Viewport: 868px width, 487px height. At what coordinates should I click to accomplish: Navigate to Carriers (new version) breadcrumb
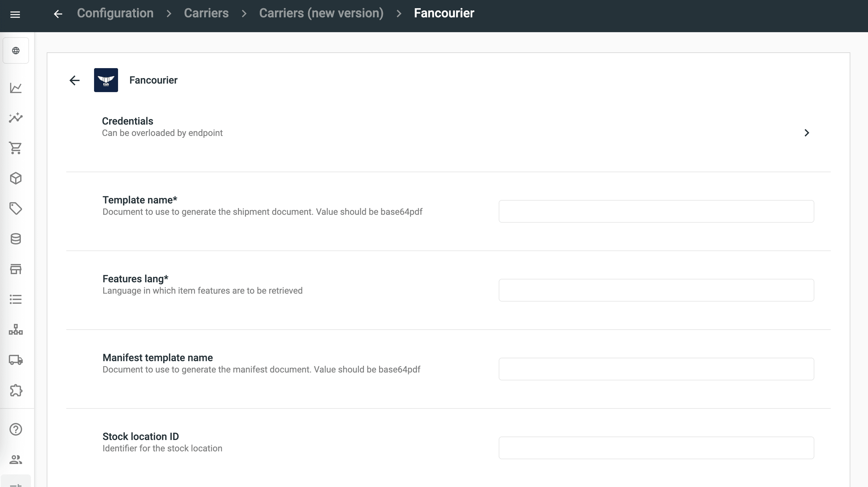(x=321, y=13)
